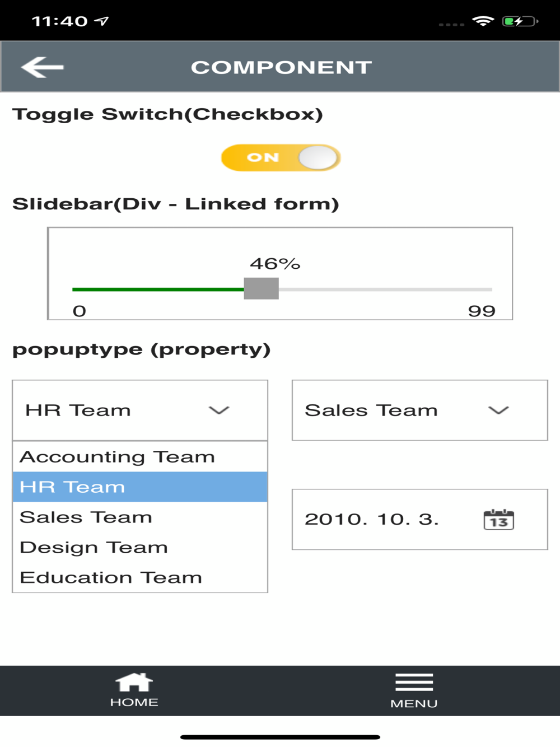Pick Education Team in dropdown list
This screenshot has width=560, height=747.
(x=110, y=577)
